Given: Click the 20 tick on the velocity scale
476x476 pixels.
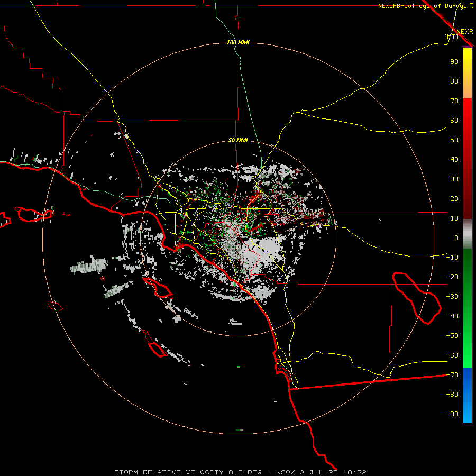Looking at the screenshot, I should pyautogui.click(x=454, y=198).
